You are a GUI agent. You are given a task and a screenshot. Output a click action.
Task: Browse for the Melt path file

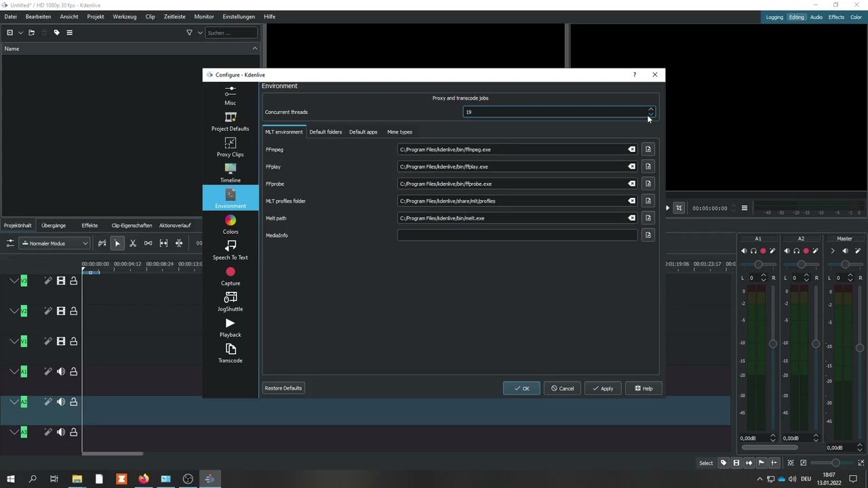(648, 218)
